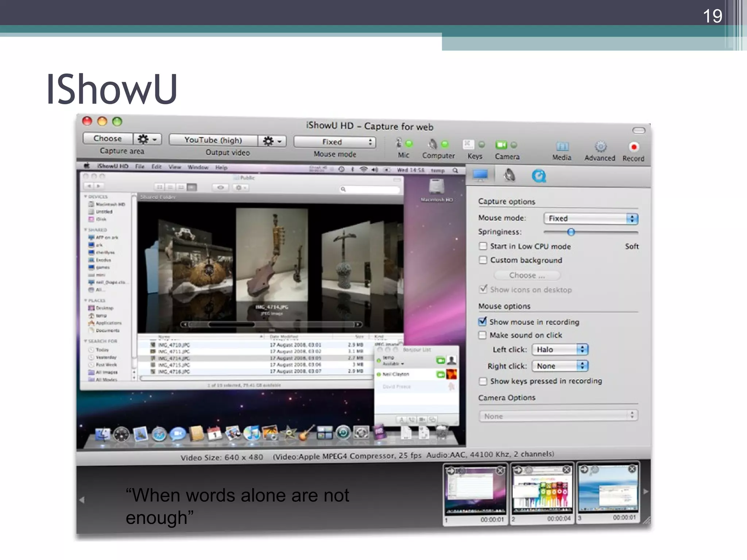This screenshot has width=747, height=560.
Task: Click the Keys toolbar icon
Action: click(x=468, y=144)
